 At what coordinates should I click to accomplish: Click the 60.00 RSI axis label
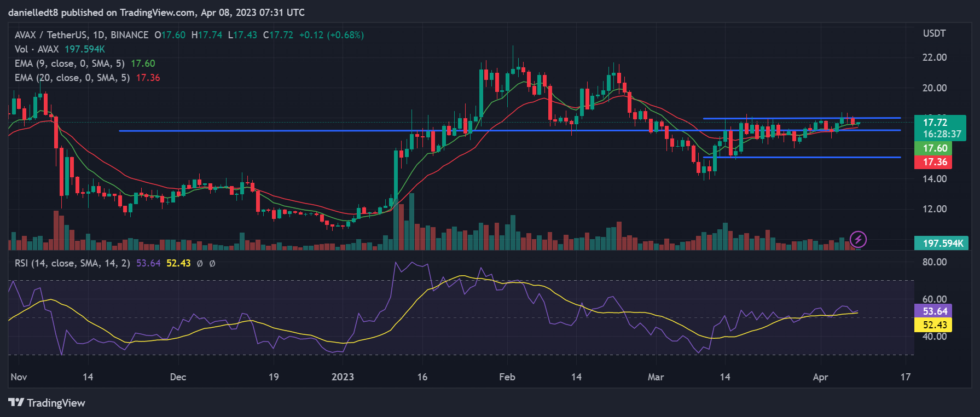pyautogui.click(x=935, y=299)
